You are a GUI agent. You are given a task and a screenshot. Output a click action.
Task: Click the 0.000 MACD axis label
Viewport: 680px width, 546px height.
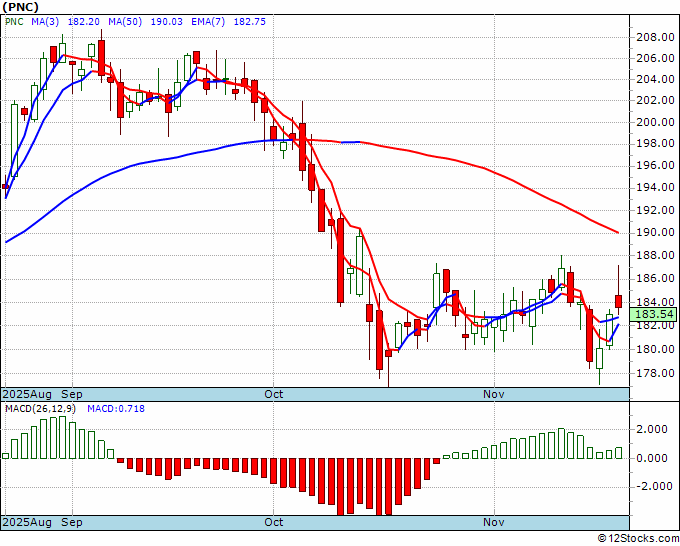[x=652, y=458]
